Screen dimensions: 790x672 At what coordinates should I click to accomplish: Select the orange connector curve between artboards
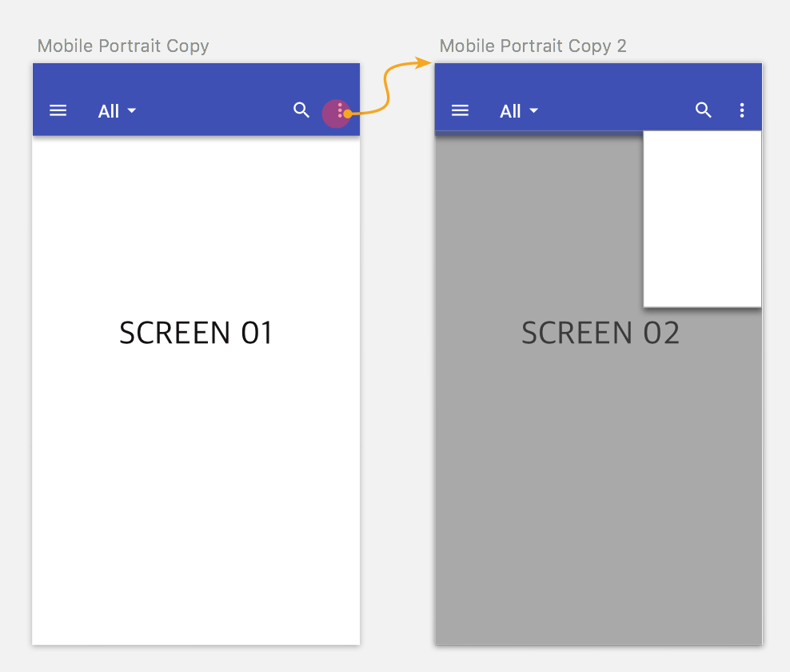[387, 88]
